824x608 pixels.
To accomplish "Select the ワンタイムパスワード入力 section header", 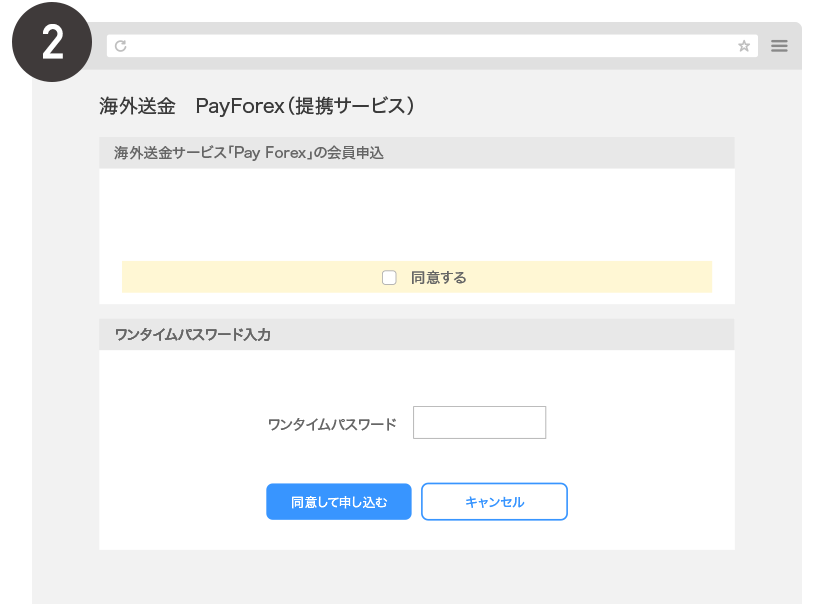I will (417, 335).
